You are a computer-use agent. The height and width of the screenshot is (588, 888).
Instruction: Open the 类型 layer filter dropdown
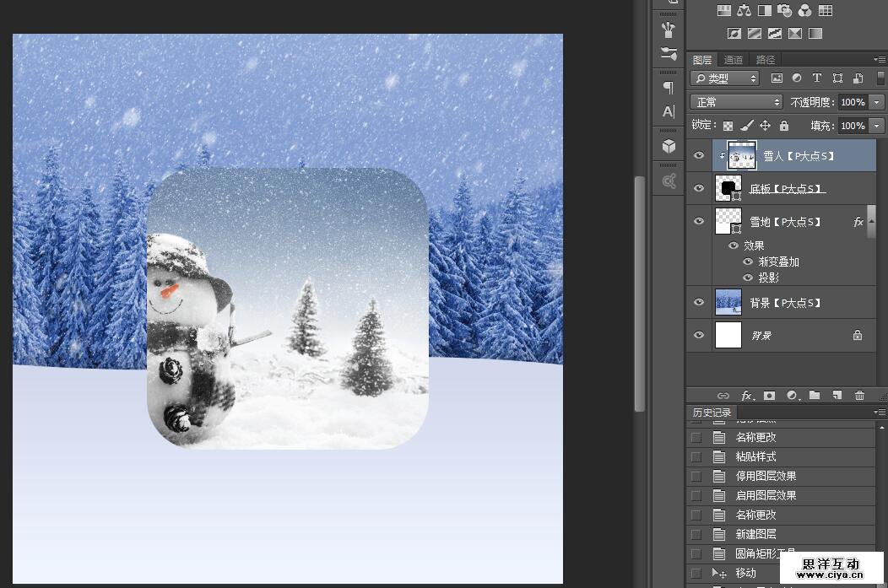724,78
